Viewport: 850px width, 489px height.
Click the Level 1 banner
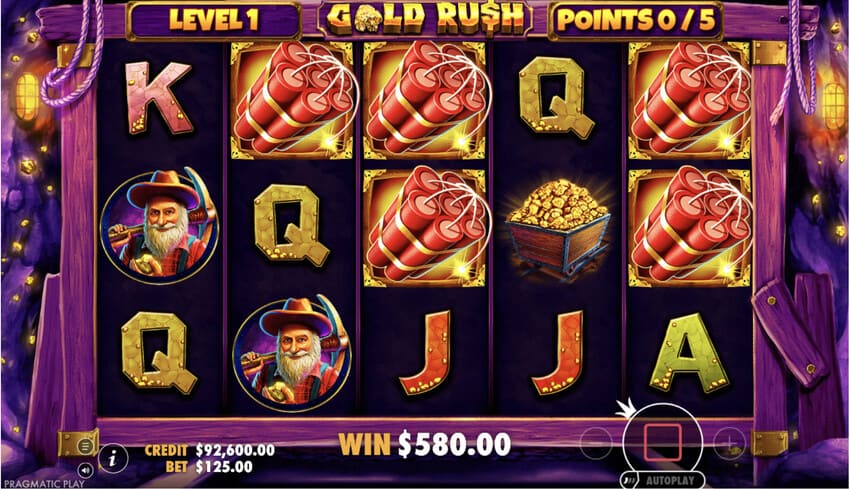pos(214,20)
